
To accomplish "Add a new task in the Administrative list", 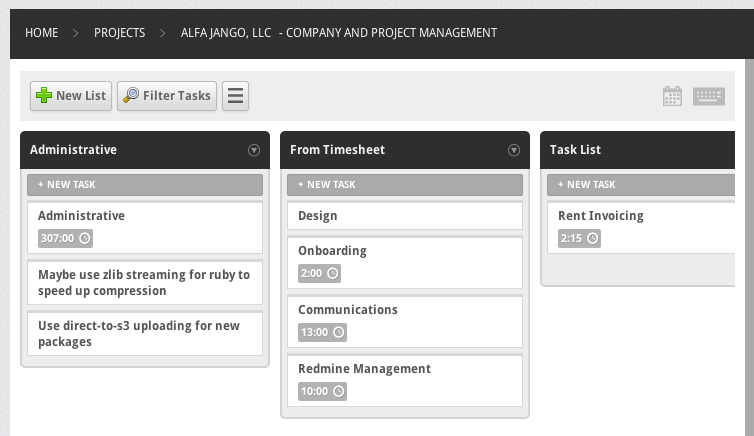I will (x=145, y=185).
